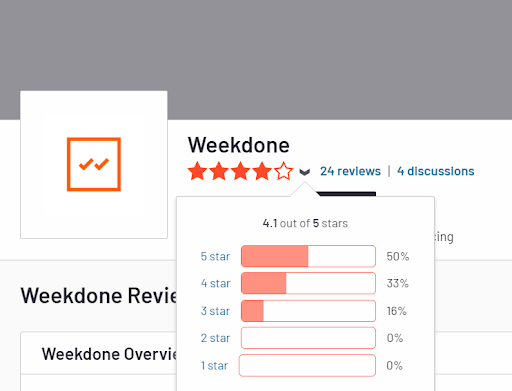Click the third filled rating star
512x391 pixels.
coord(241,171)
